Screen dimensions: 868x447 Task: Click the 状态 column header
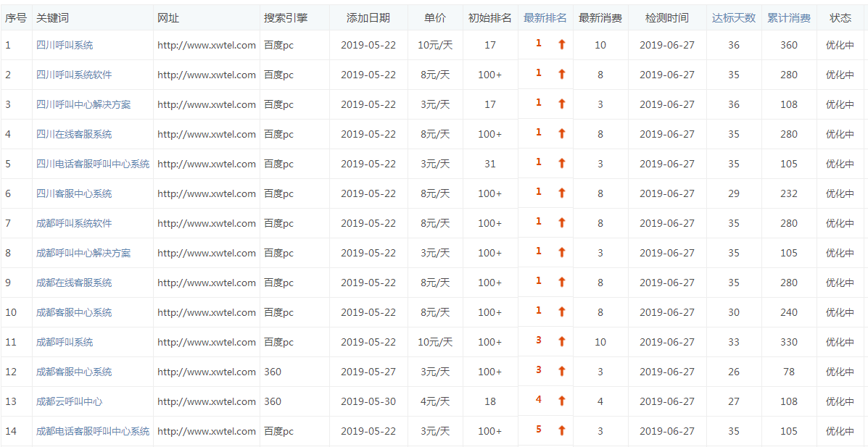click(x=840, y=17)
